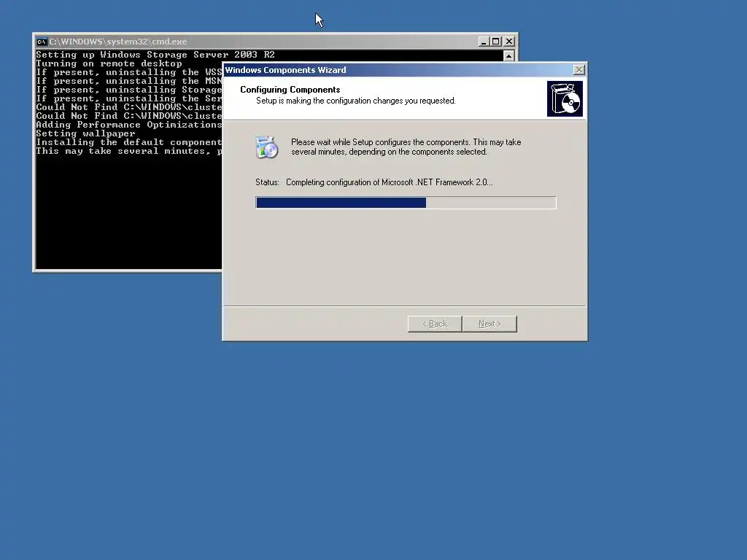This screenshot has height=560, width=747.
Task: Click the cmd.exe scrollbar up arrow
Action: [x=508, y=56]
